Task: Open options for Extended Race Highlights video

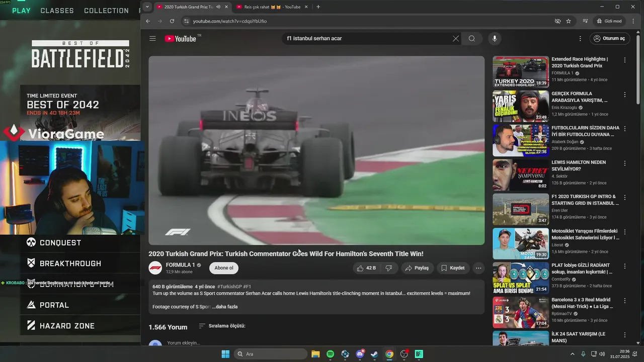Action: pos(625,60)
